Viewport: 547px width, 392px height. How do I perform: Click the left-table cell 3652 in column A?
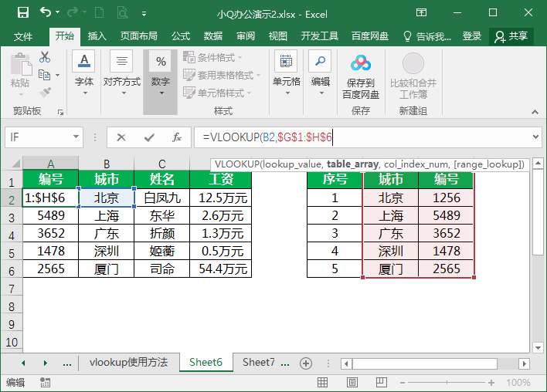[51, 233]
